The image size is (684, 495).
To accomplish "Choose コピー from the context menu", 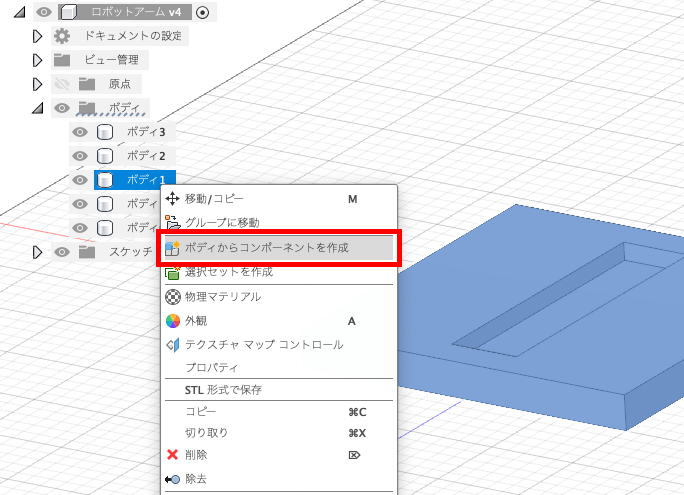I will click(x=279, y=412).
